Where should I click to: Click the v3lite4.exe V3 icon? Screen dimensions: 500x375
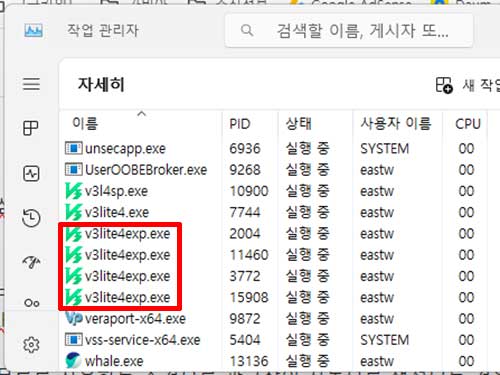coord(73,212)
